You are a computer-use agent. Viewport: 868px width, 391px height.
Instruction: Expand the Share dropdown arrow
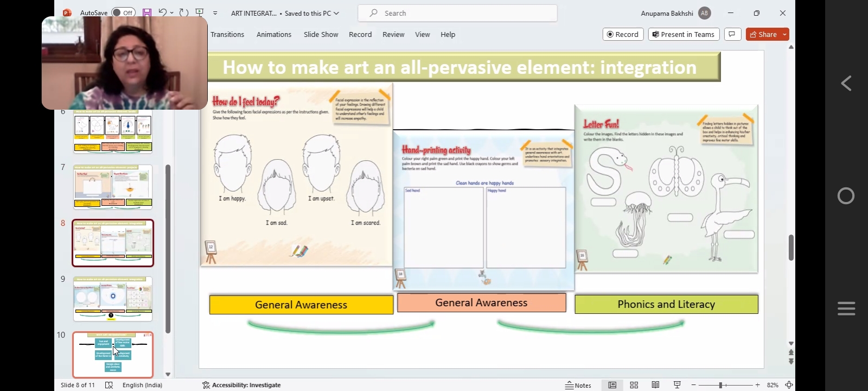(784, 34)
